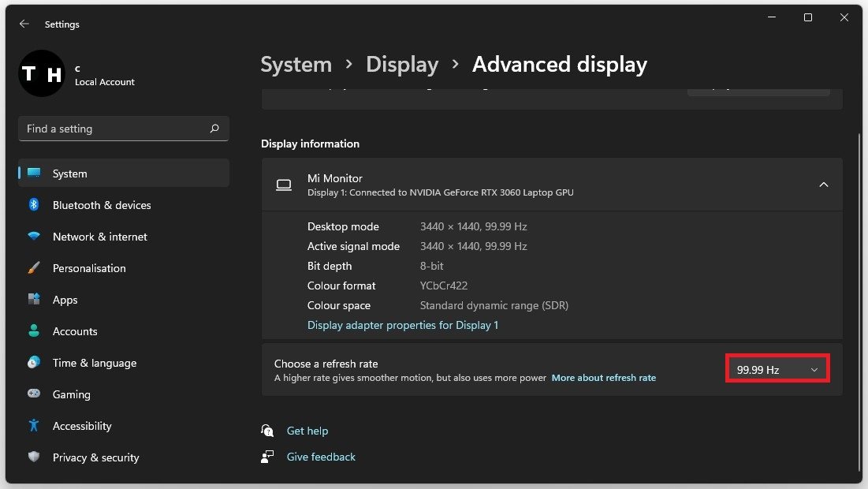The height and width of the screenshot is (489, 868).
Task: Open the 99.99 Hz refresh rate dropdown
Action: click(x=777, y=369)
